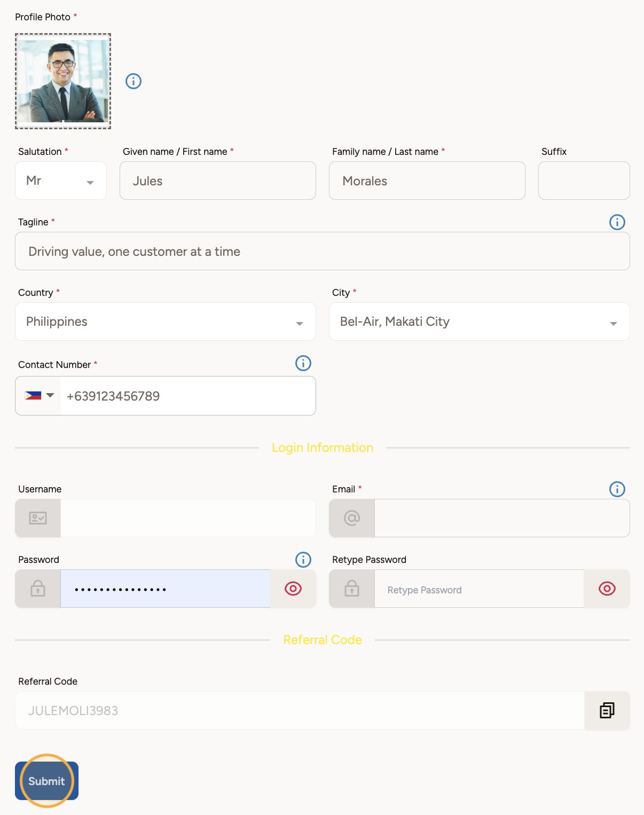This screenshot has height=815, width=644.
Task: Open the City dropdown
Action: (x=479, y=322)
